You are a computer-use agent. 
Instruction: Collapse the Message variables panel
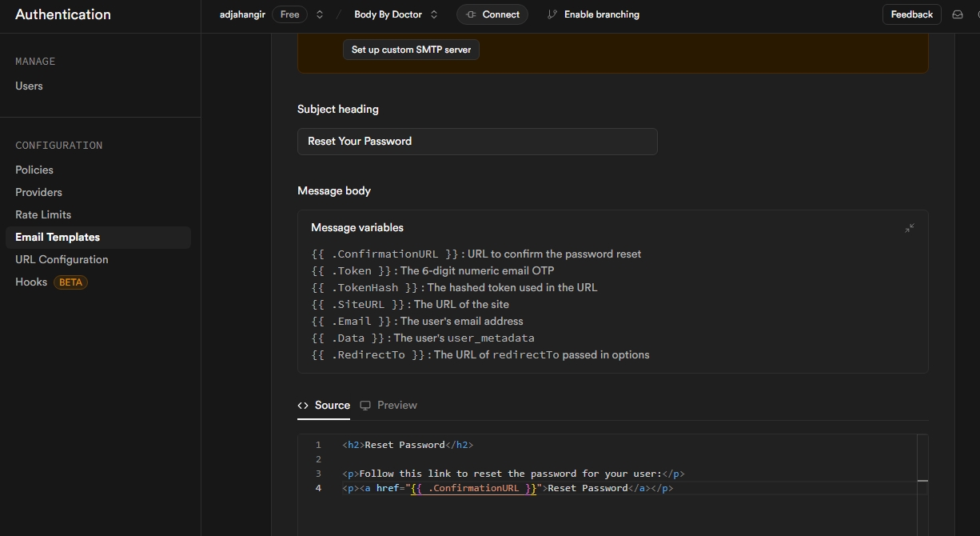(x=909, y=228)
